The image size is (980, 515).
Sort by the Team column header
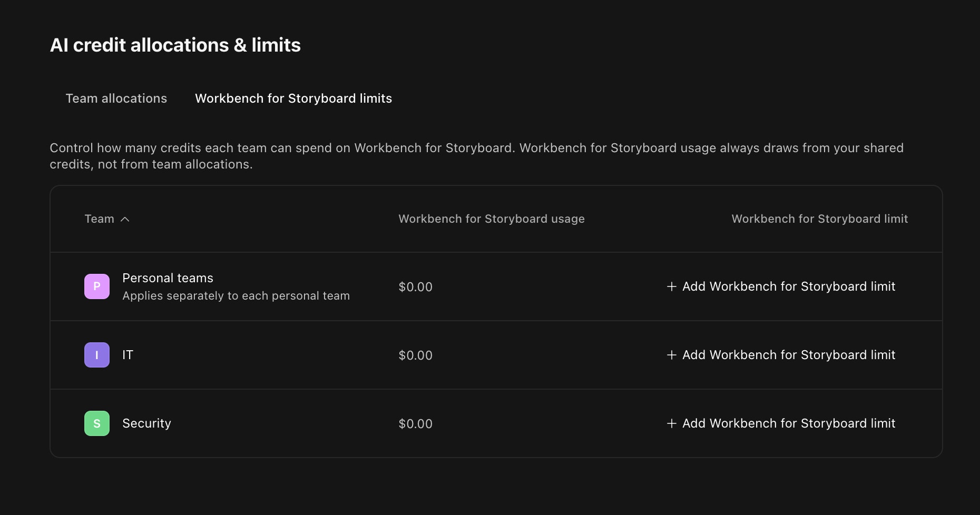coord(100,219)
